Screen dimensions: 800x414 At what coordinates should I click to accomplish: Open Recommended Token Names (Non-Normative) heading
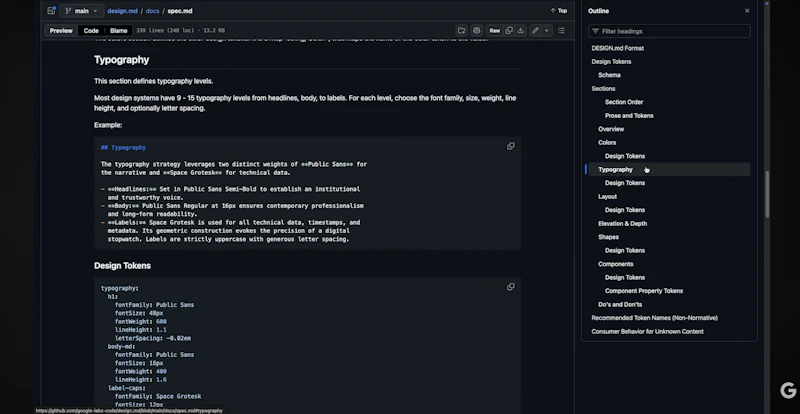tap(655, 318)
